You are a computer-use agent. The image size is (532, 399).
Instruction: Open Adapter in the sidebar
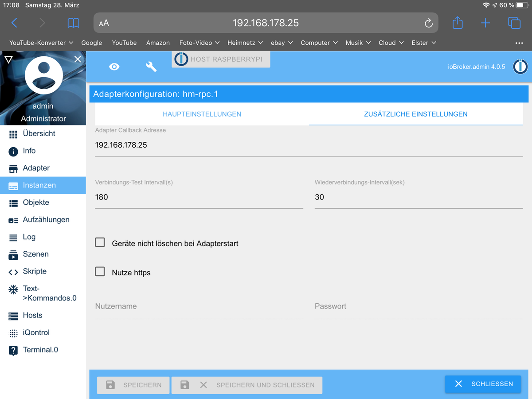tap(43, 168)
